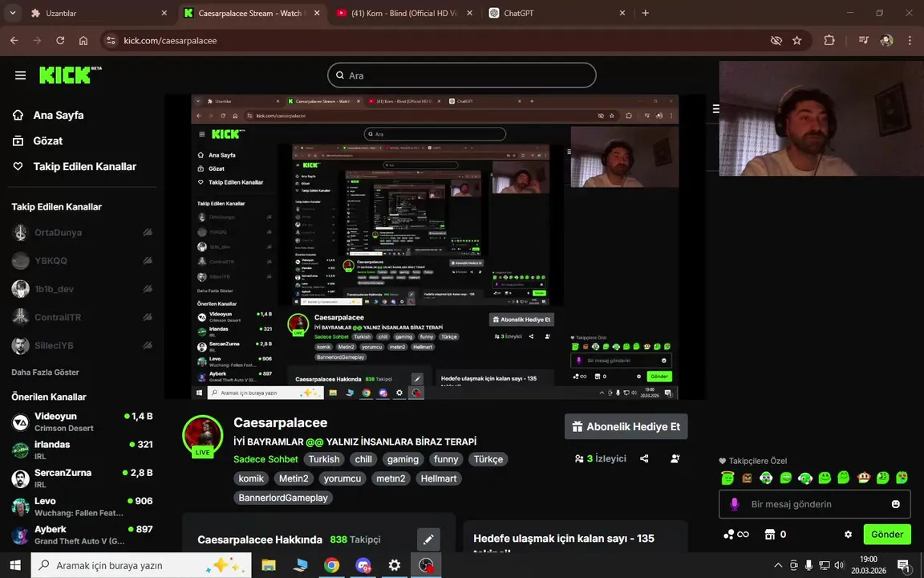924x578 pixels.
Task: Select the Türkçe tag
Action: [488, 459]
